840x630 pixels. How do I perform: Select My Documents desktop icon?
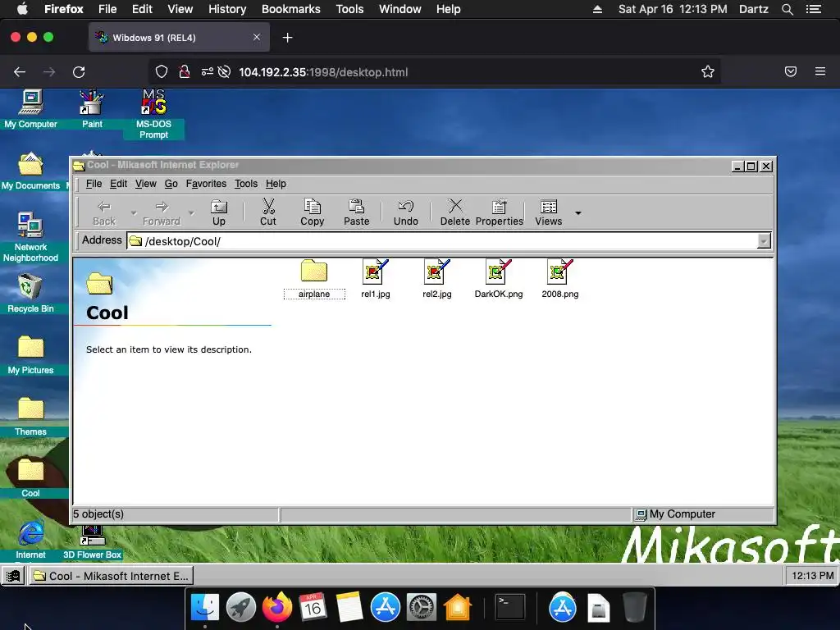point(30,171)
